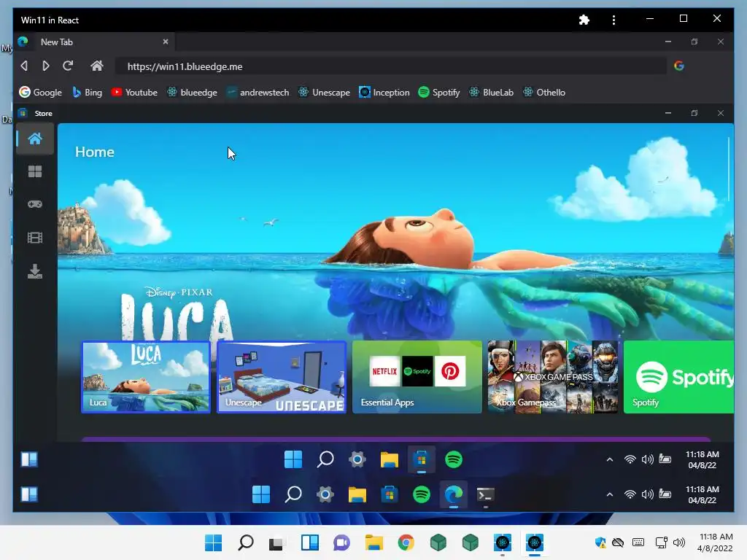Expand tray chevron in the taskbar containing Terminal
The width and height of the screenshot is (747, 560).
tap(609, 495)
